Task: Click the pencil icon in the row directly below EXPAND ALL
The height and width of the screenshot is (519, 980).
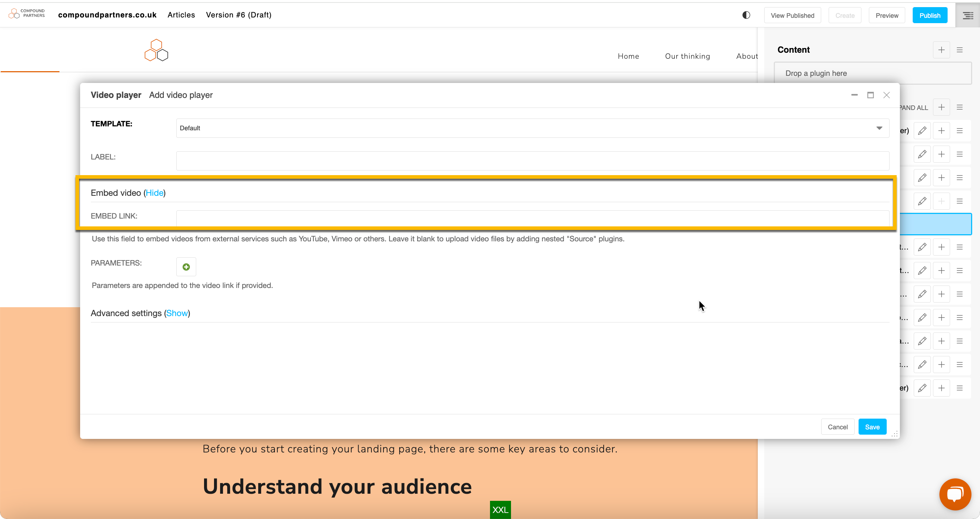Action: [922, 131]
